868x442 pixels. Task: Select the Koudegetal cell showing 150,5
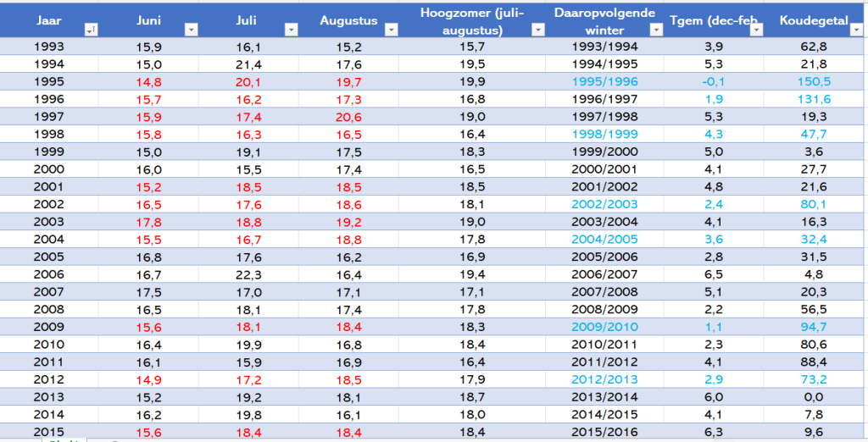[814, 81]
